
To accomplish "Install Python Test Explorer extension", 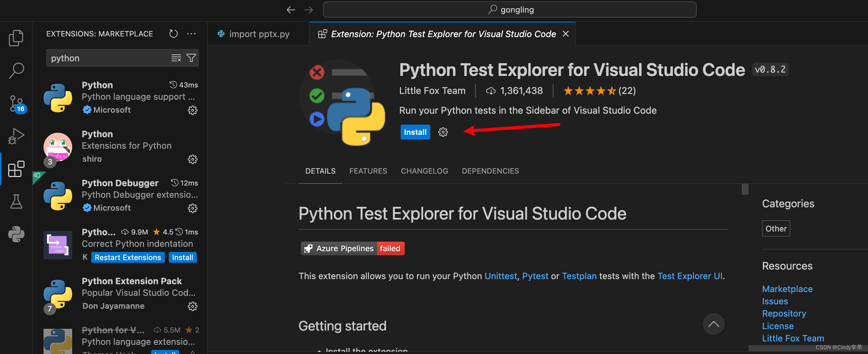I will point(415,132).
